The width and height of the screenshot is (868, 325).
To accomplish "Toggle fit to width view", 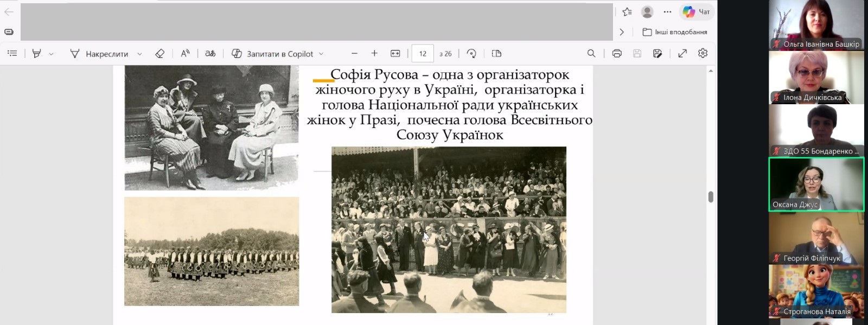I will [395, 53].
